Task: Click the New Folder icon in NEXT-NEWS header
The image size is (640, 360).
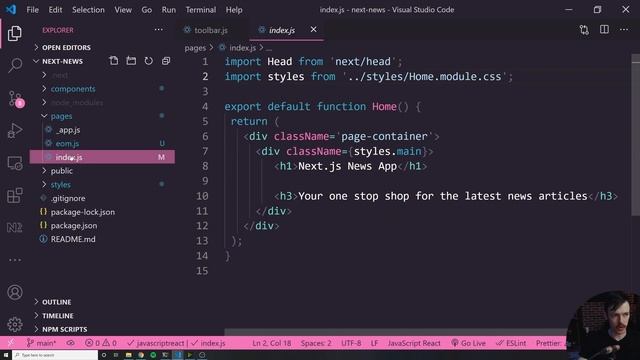Action: click(x=131, y=61)
